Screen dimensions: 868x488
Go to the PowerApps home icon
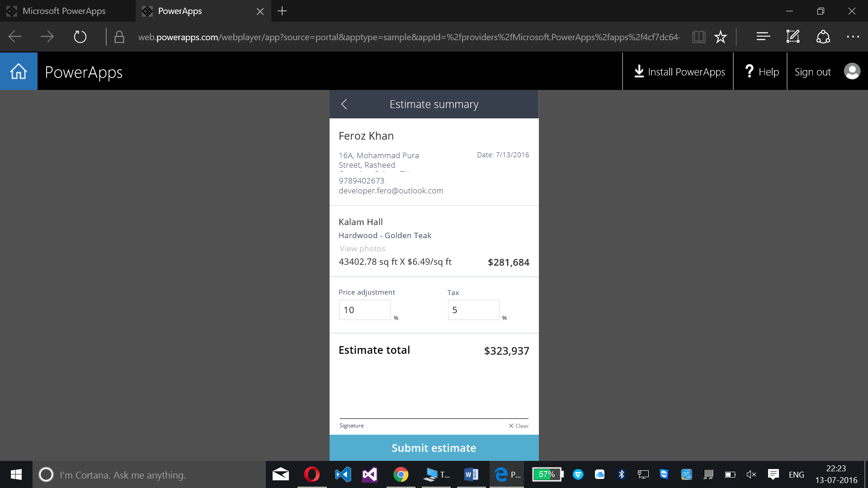(x=19, y=71)
